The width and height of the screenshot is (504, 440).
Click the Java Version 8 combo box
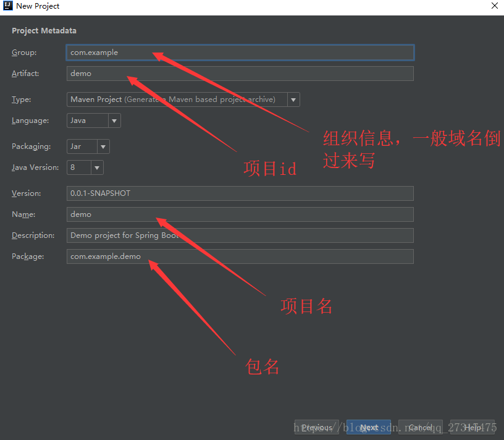click(85, 167)
